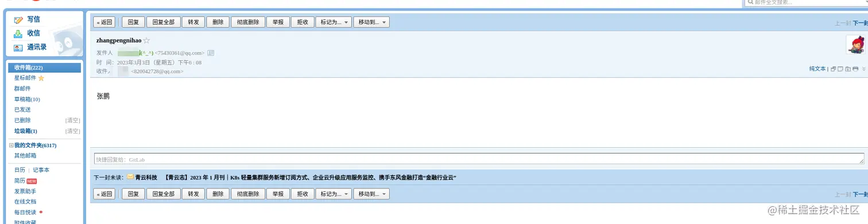Image resolution: width=868 pixels, height=224 pixels.
Task: Click the bottom 回复全部 button
Action: tap(163, 194)
